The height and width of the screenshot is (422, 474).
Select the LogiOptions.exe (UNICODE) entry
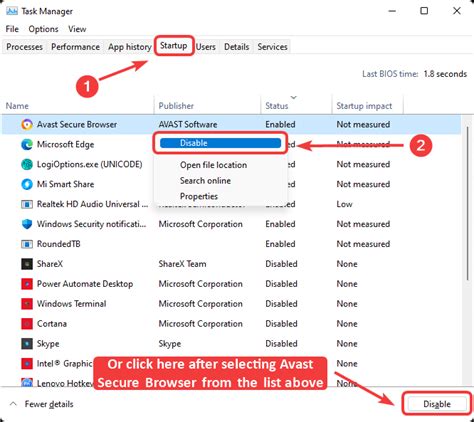pos(89,164)
